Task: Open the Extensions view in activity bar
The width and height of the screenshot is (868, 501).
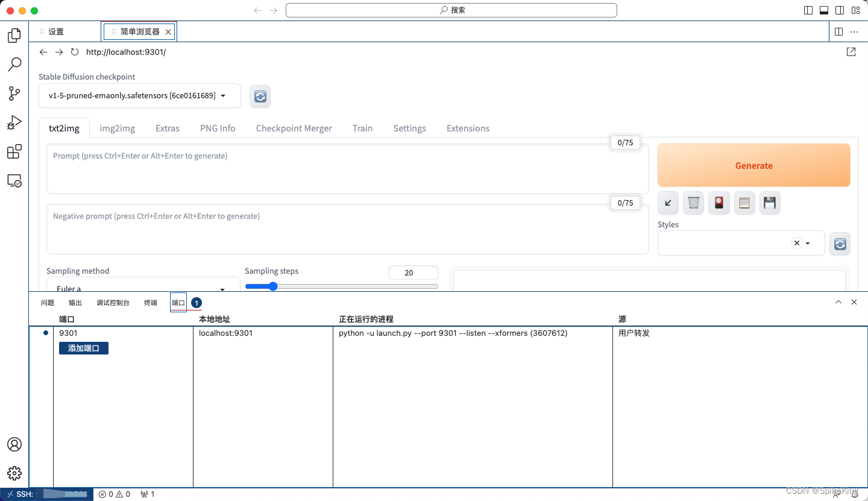Action: coord(14,151)
